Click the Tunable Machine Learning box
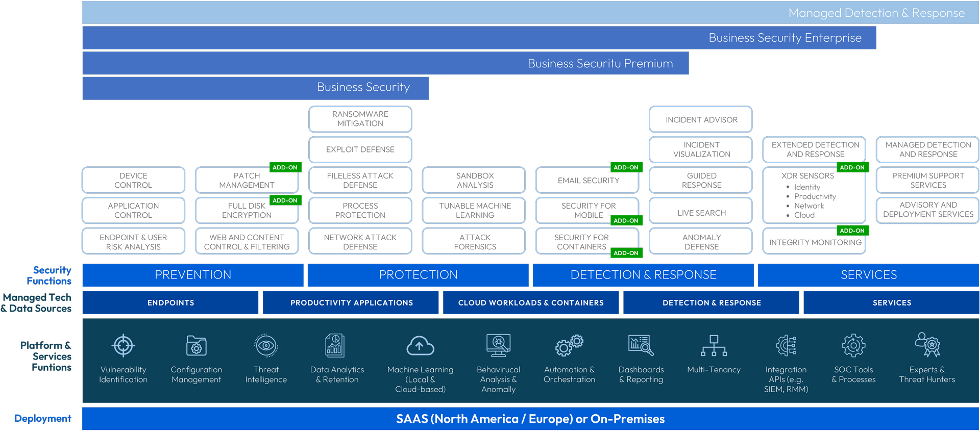 click(x=474, y=210)
